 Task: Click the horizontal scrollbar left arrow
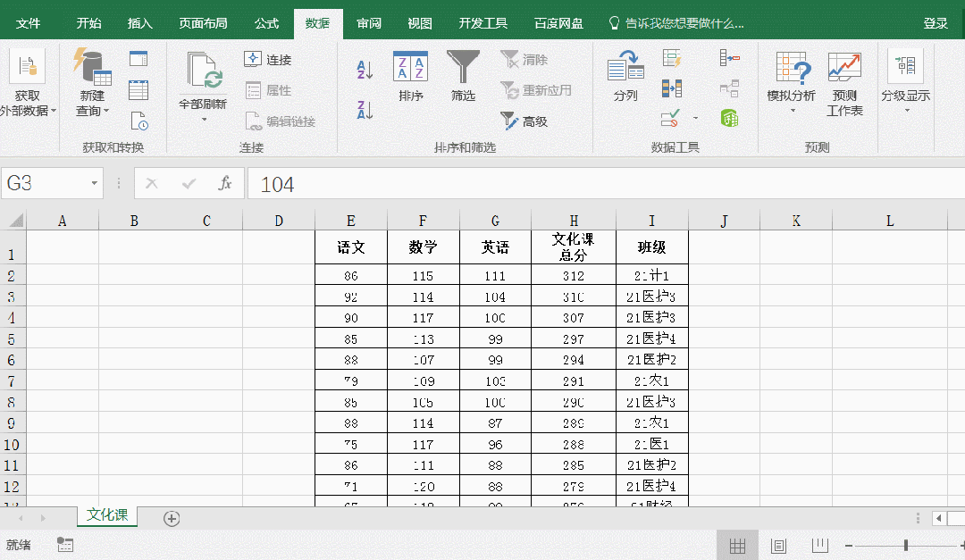[x=938, y=518]
